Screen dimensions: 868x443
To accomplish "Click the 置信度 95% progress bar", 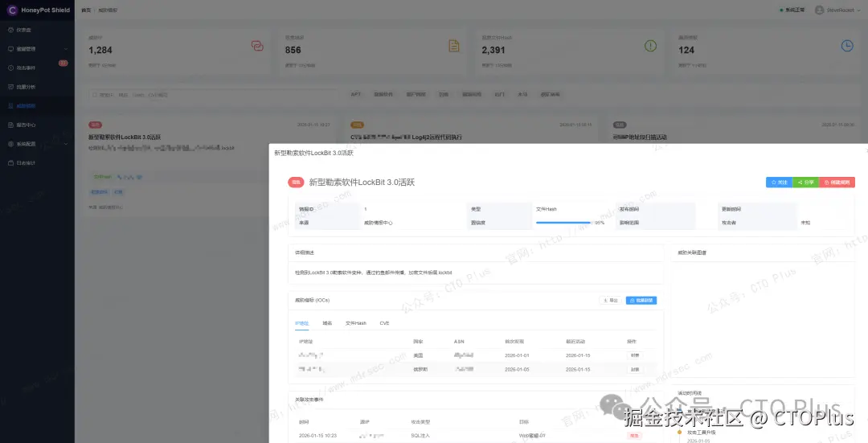I will pyautogui.click(x=565, y=223).
